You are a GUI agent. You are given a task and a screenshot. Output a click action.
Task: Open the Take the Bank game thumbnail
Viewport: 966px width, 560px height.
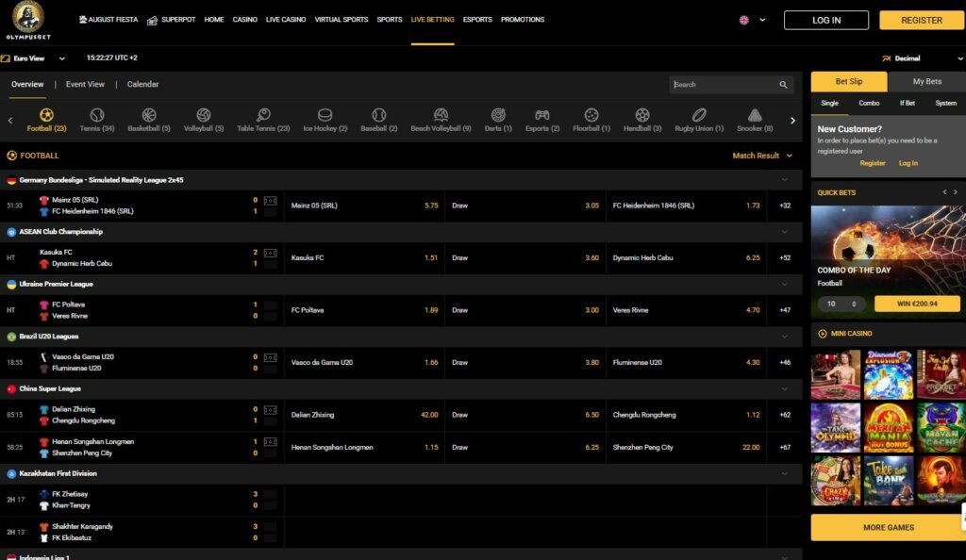point(889,481)
